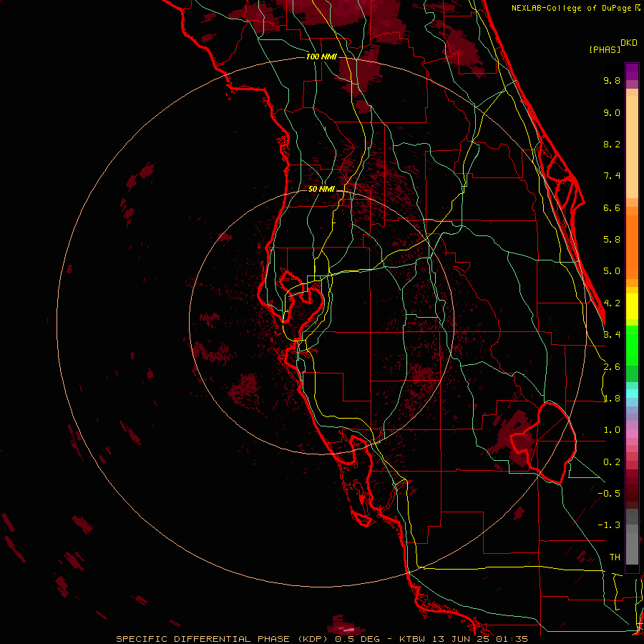
Task: Click the 9.0 scale value
Action: click(x=612, y=112)
